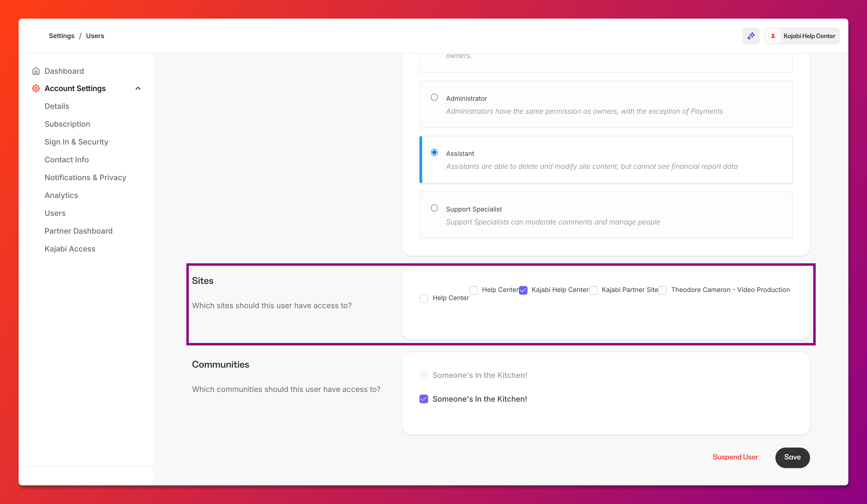The height and width of the screenshot is (504, 867).
Task: Open the Kajabi Help Center account menu
Action: coord(802,36)
